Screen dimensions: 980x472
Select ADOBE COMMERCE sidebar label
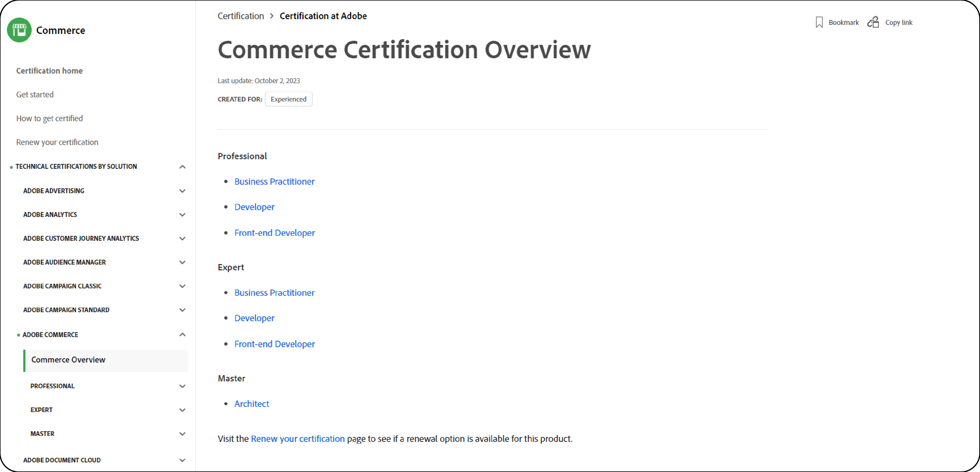(50, 335)
